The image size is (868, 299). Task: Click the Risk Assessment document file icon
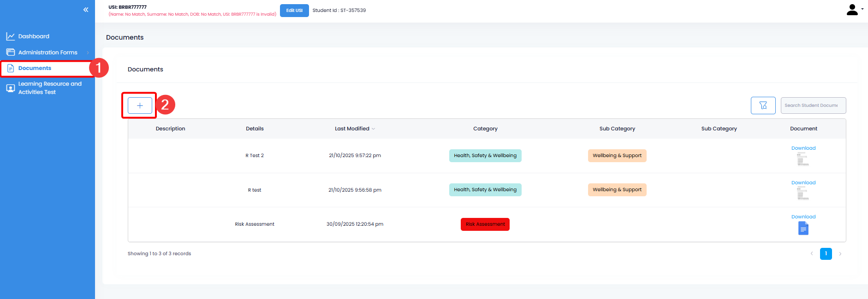click(803, 228)
